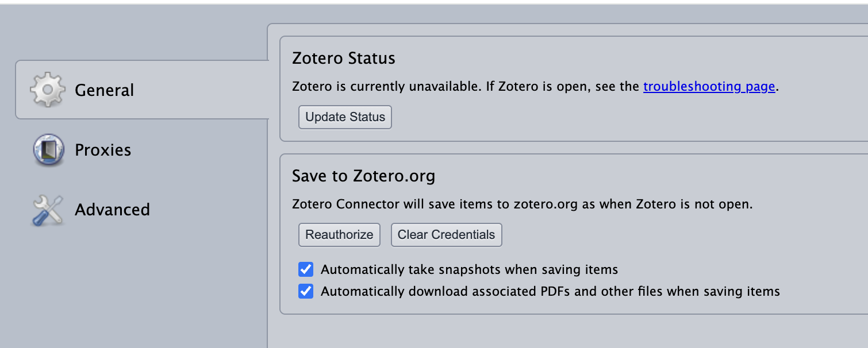This screenshot has height=348, width=868.
Task: Disable automatic PDF download checkbox
Action: pyautogui.click(x=306, y=291)
